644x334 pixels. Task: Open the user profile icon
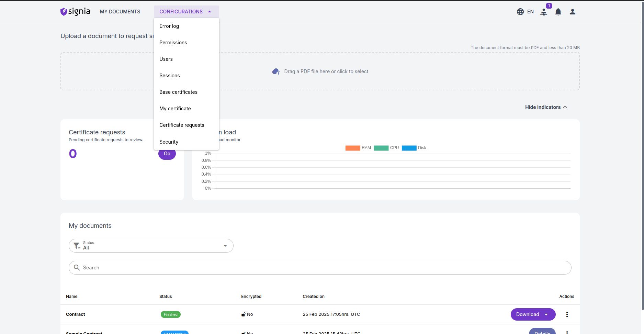tap(572, 12)
